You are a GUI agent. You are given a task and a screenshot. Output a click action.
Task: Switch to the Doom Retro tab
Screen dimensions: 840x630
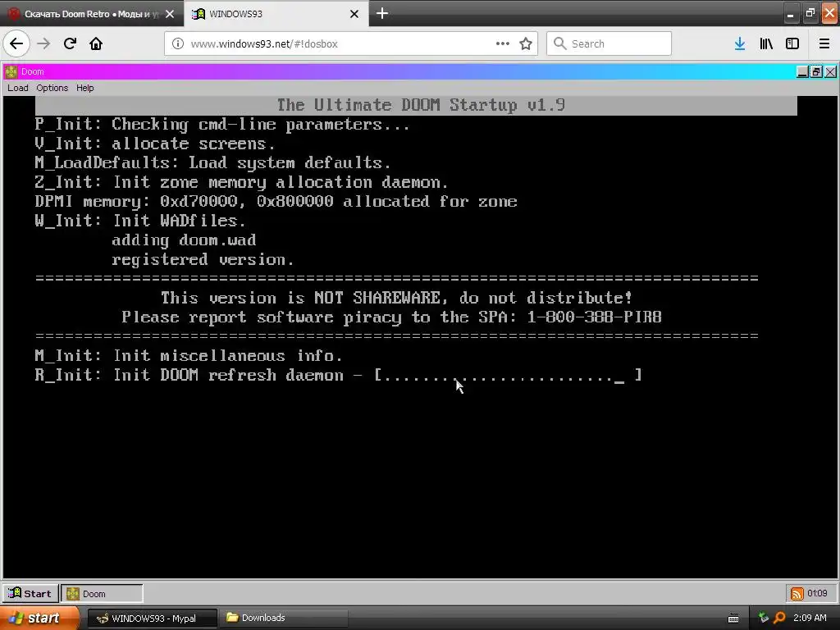click(91, 14)
